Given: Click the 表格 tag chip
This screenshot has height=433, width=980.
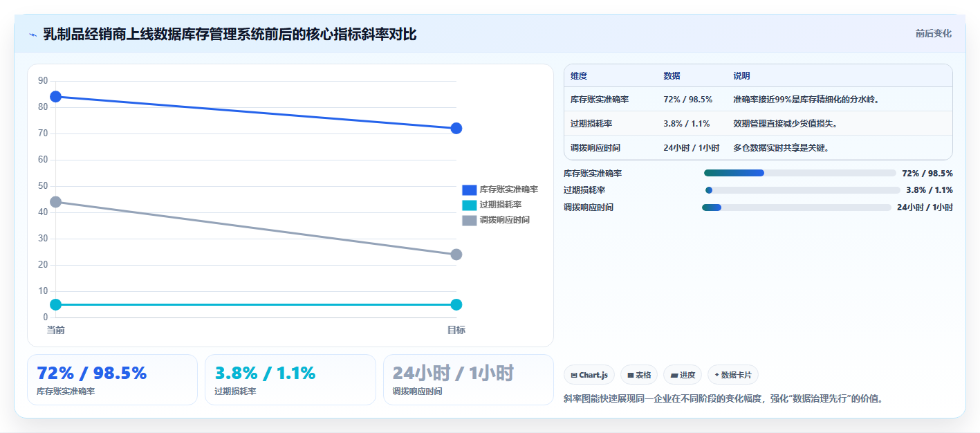Looking at the screenshot, I should point(639,375).
